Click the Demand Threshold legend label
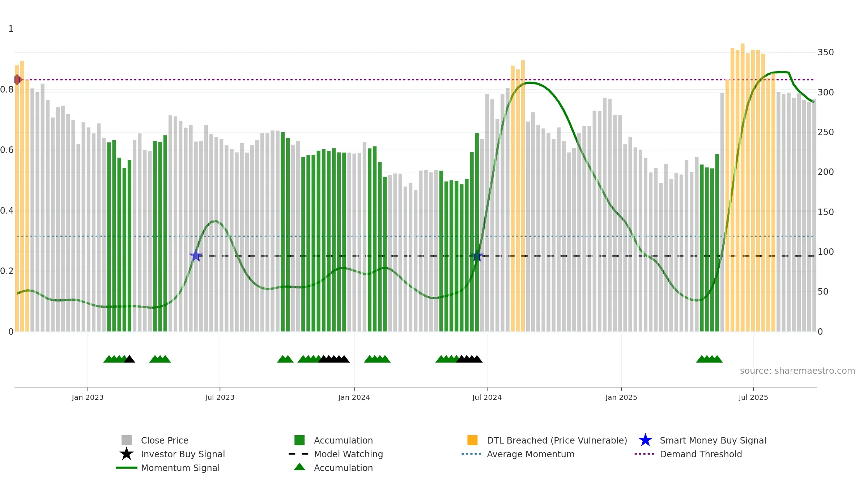Image resolution: width=868 pixels, height=488 pixels. pos(701,454)
